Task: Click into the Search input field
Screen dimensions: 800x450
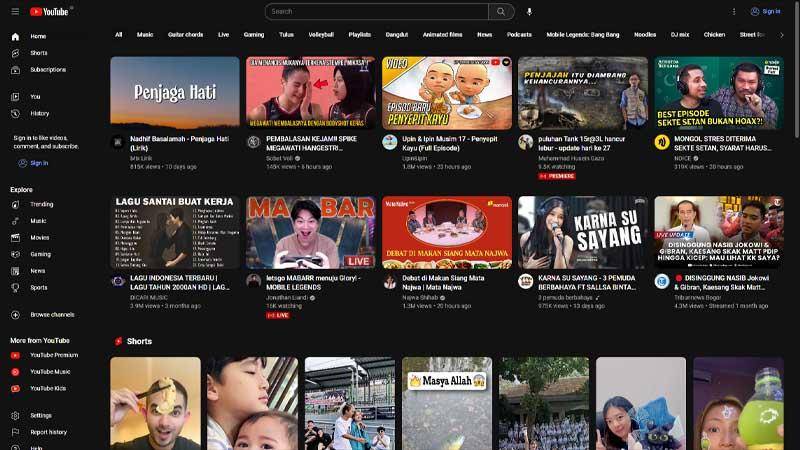Action: point(377,11)
